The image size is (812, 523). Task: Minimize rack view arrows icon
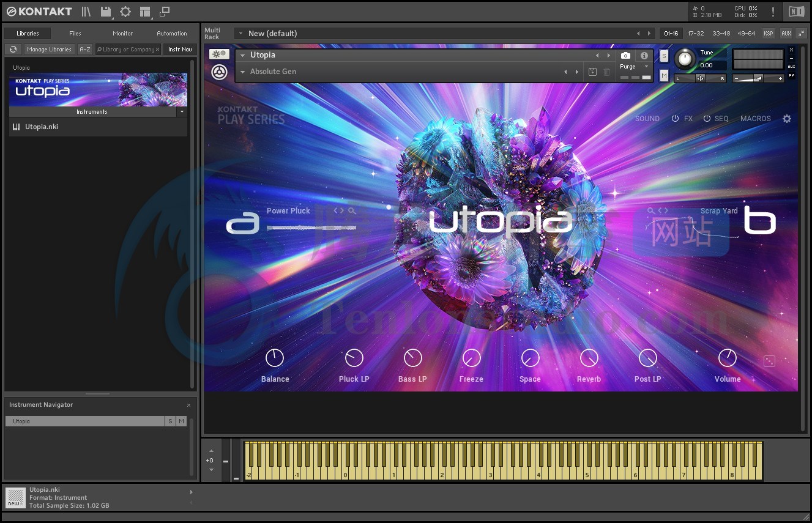[x=802, y=34]
